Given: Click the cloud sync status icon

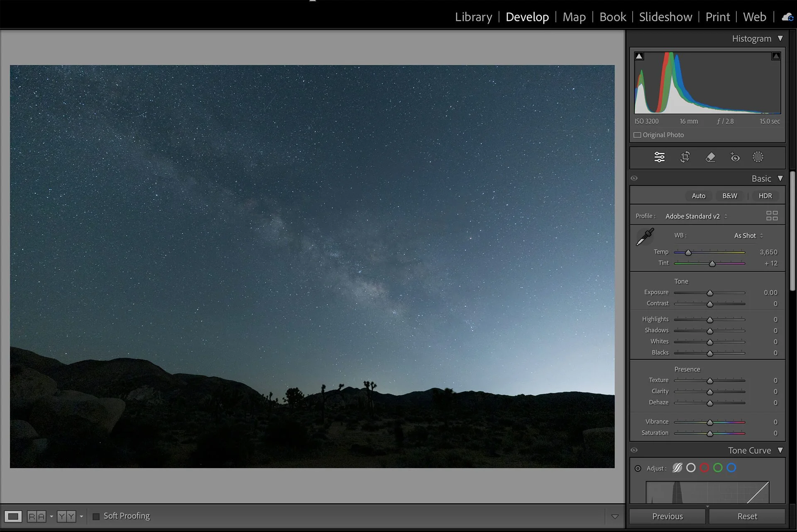Looking at the screenshot, I should tap(787, 17).
